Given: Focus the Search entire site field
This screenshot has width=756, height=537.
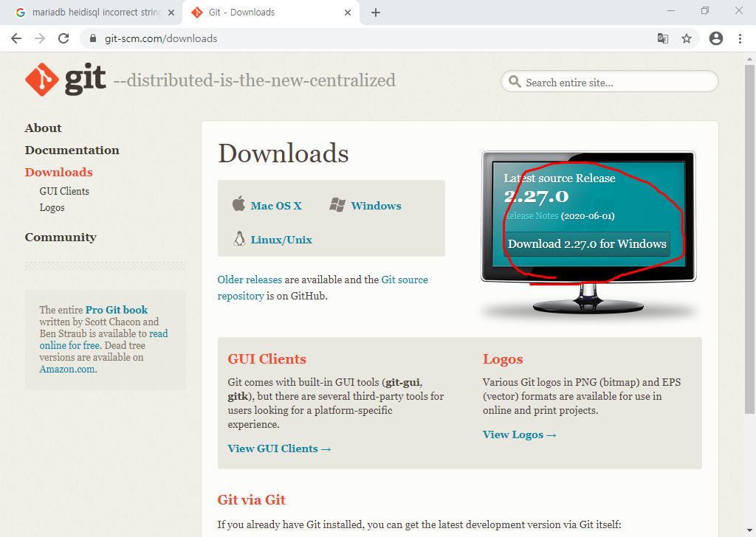Looking at the screenshot, I should [x=609, y=81].
